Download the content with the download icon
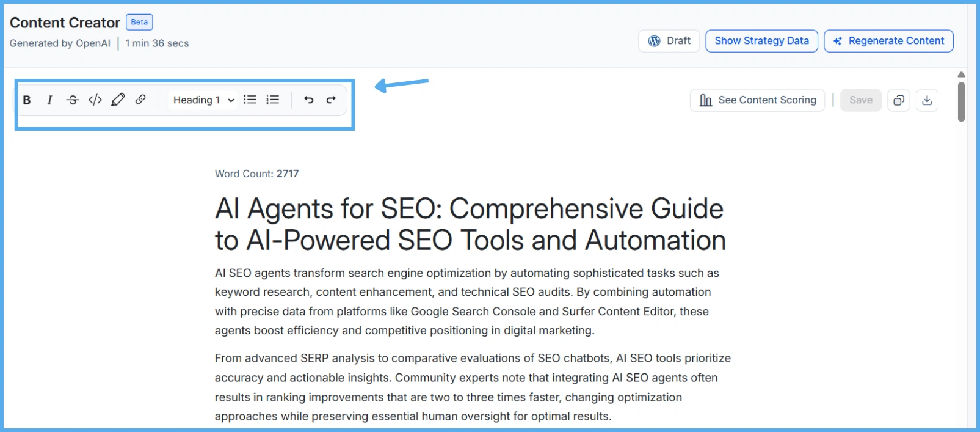Viewport: 980px width, 432px height. [x=927, y=100]
